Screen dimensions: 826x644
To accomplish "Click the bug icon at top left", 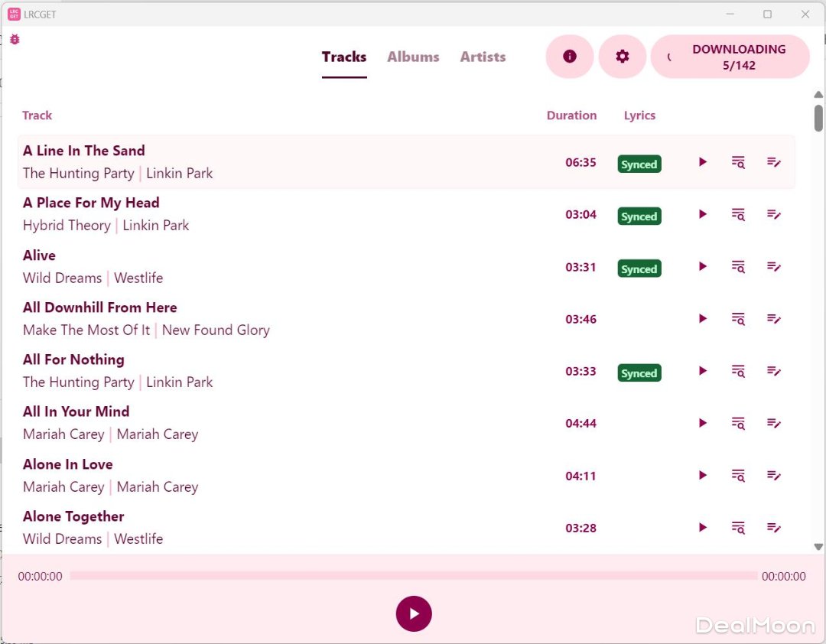I will click(x=15, y=39).
